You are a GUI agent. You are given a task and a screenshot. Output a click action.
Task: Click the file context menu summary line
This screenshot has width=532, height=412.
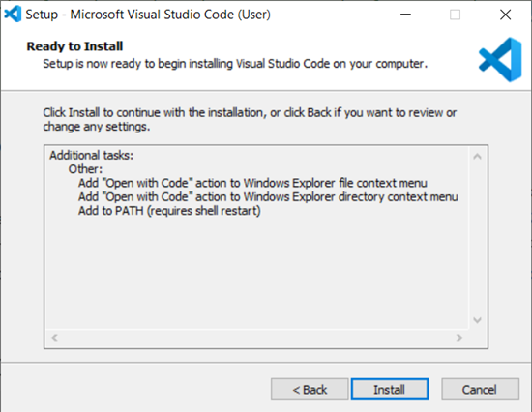(252, 183)
